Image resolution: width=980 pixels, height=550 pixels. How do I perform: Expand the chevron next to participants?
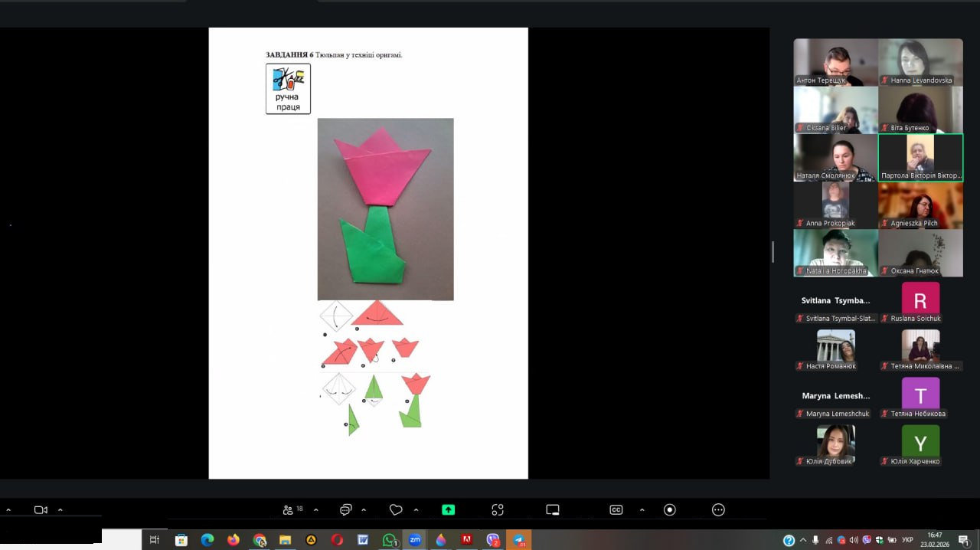pyautogui.click(x=315, y=510)
